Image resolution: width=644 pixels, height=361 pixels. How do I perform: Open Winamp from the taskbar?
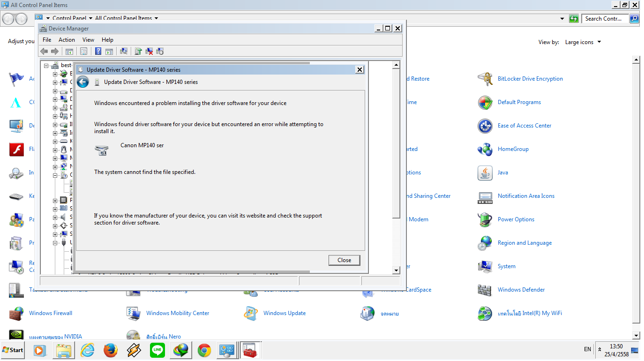pos(134,350)
